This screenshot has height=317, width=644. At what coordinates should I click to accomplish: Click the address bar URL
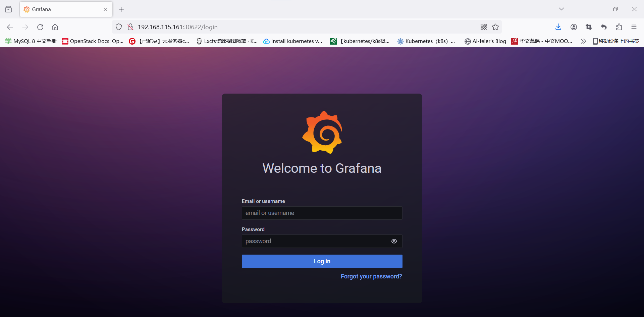178,27
